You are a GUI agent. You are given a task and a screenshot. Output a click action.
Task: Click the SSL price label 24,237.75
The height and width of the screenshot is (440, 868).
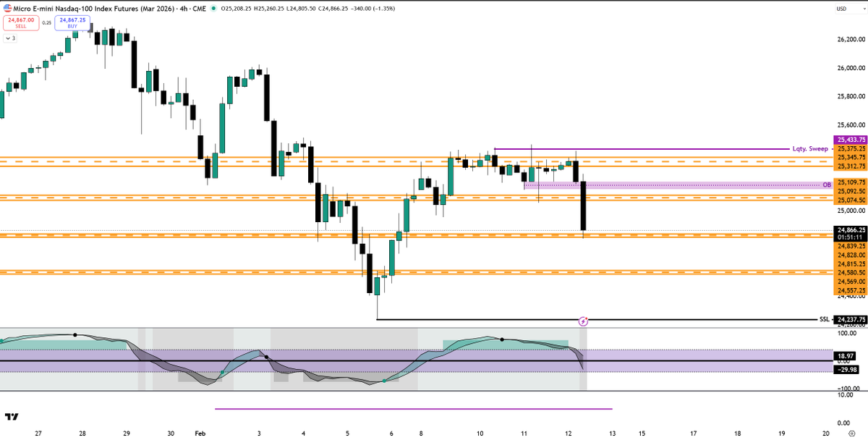tap(851, 319)
